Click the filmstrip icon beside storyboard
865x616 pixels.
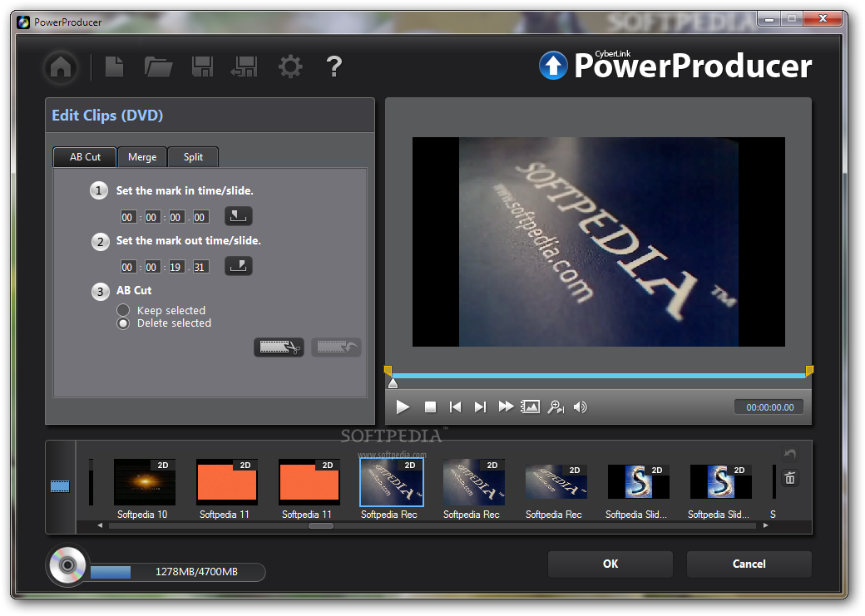pos(60,486)
